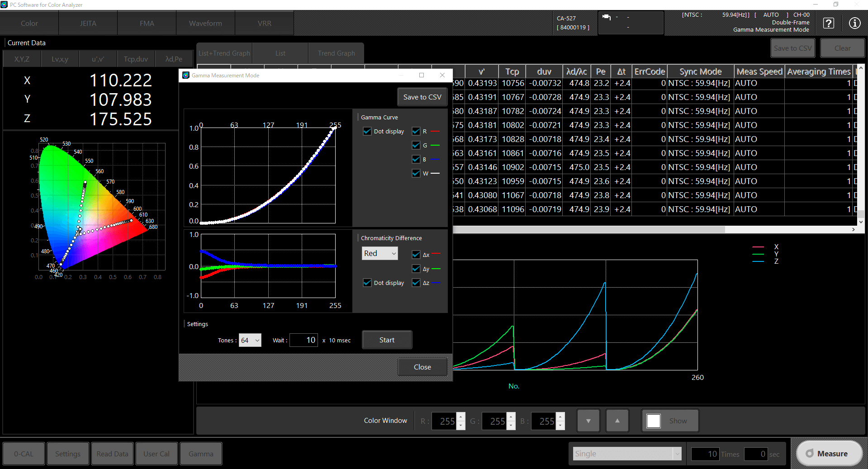Select the Lv,x,y data tab

coord(60,59)
